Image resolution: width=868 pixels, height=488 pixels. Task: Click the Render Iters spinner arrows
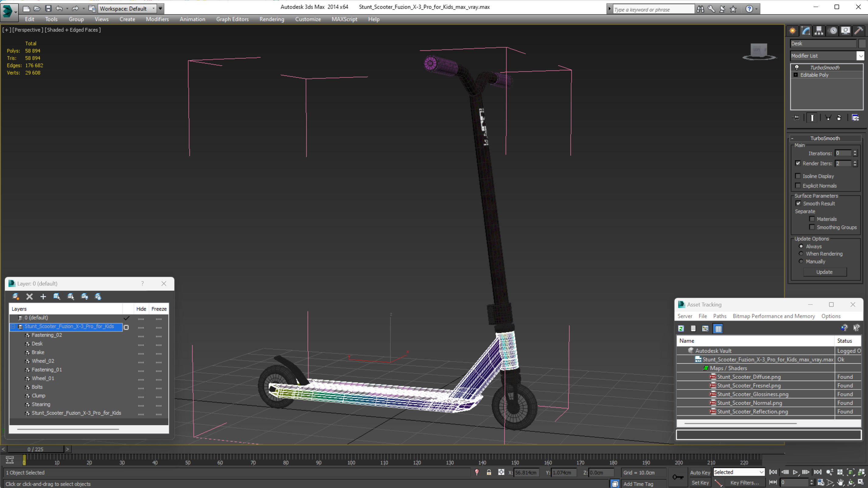[855, 163]
